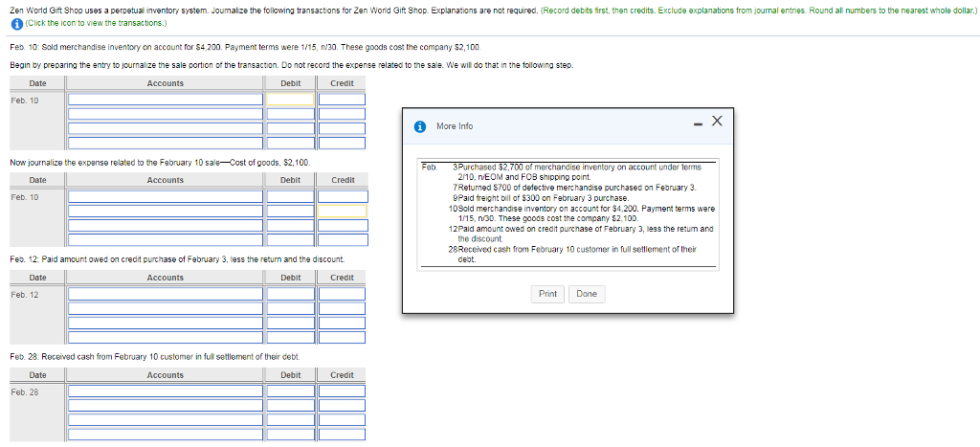The image size is (980, 447).
Task: Click the 'Accounts' header of the Feb. 28 table
Action: click(166, 375)
